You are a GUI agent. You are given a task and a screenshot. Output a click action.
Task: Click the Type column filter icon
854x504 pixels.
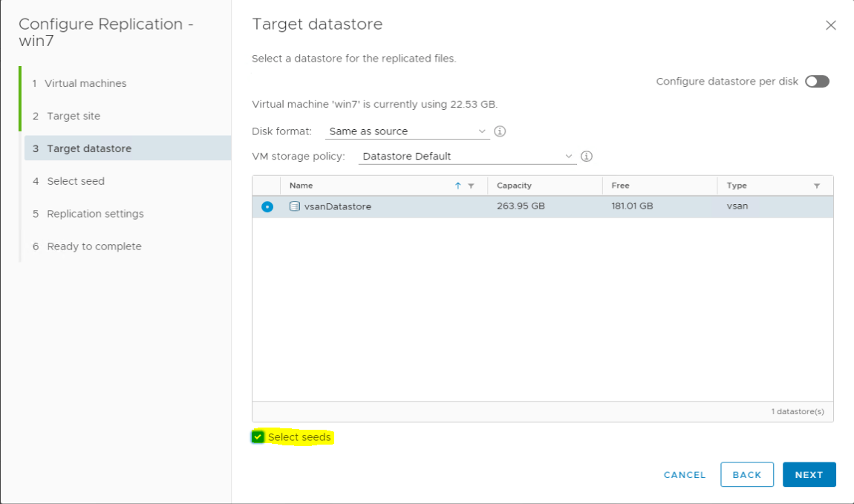click(817, 186)
